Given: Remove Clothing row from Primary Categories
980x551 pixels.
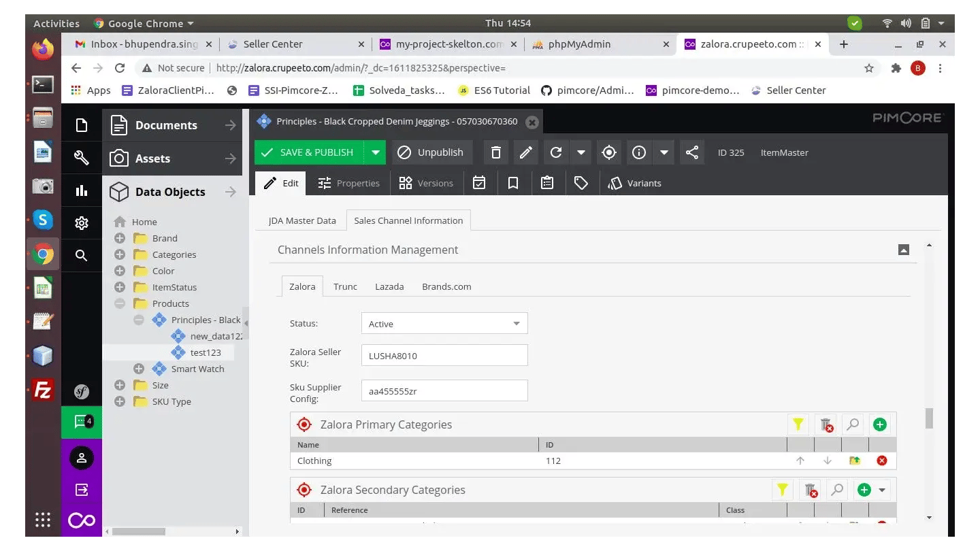Looking at the screenshot, I should [x=881, y=461].
